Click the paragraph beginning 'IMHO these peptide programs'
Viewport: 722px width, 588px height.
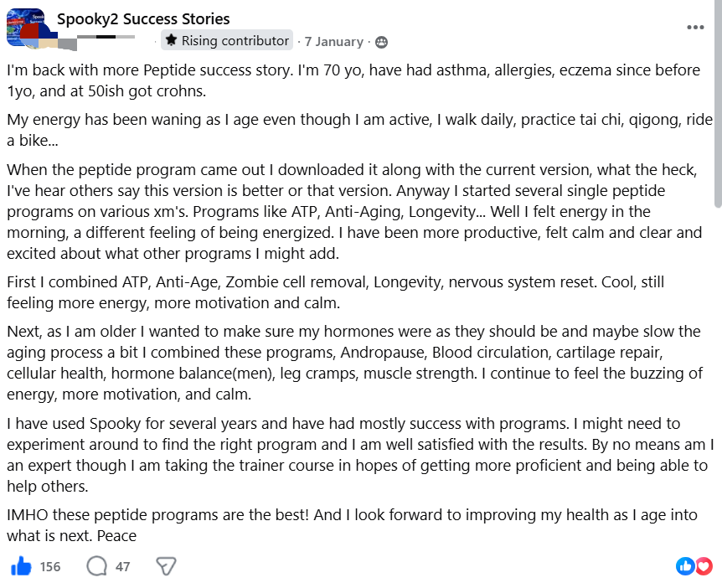pos(353,525)
